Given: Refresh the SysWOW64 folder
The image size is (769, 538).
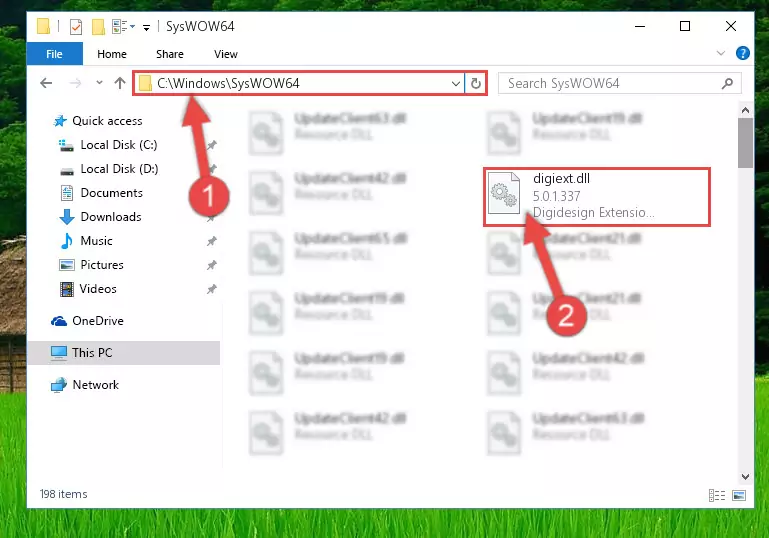Looking at the screenshot, I should point(476,83).
